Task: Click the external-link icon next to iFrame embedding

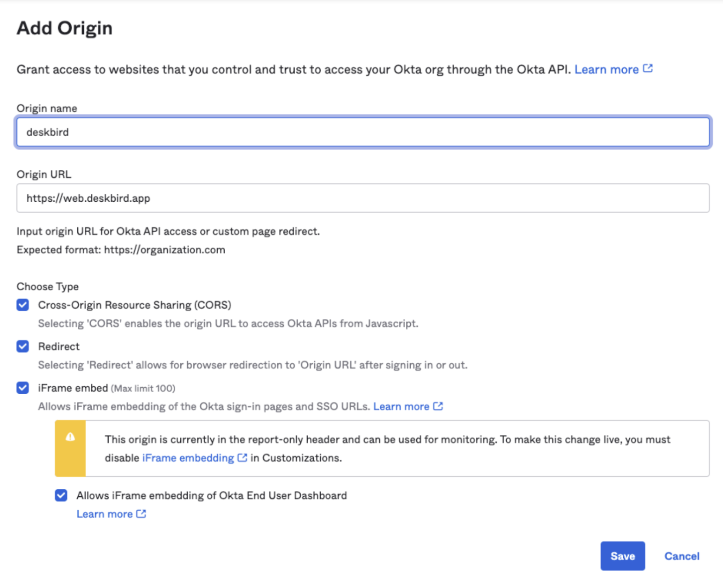Action: [242, 457]
